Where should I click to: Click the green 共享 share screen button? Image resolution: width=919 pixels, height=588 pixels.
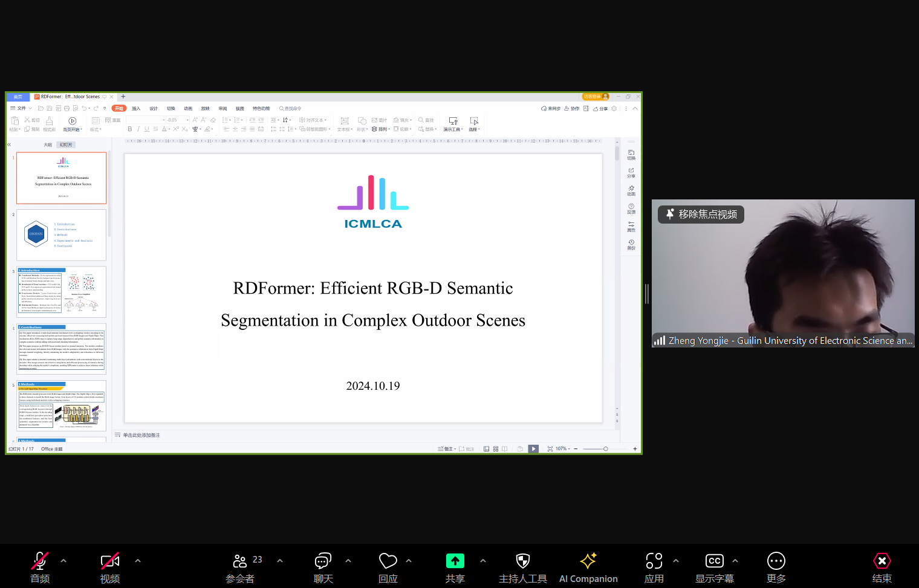[455, 567]
